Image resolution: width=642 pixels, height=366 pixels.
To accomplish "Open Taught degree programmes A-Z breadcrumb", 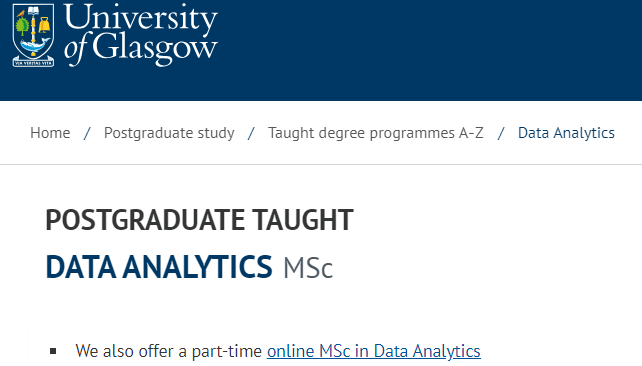I will 375,133.
